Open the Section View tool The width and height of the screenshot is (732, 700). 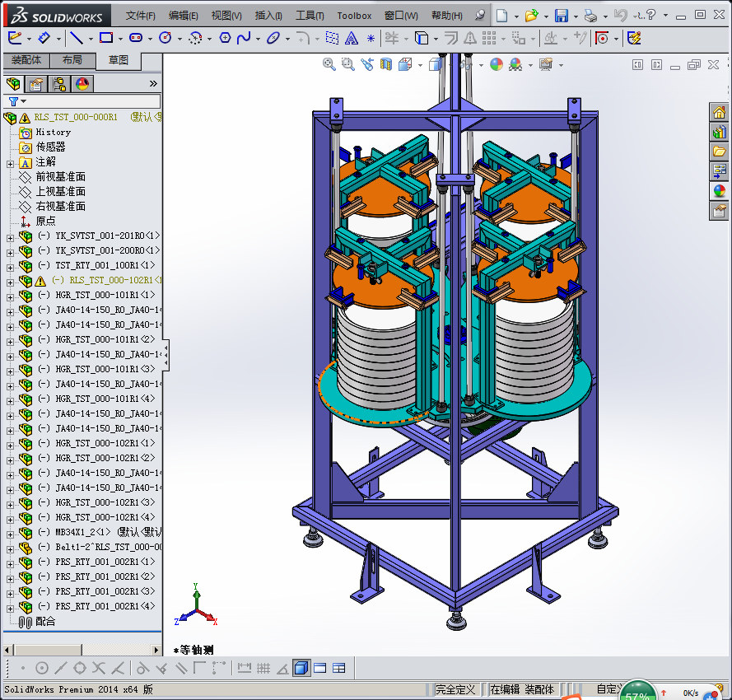click(386, 64)
